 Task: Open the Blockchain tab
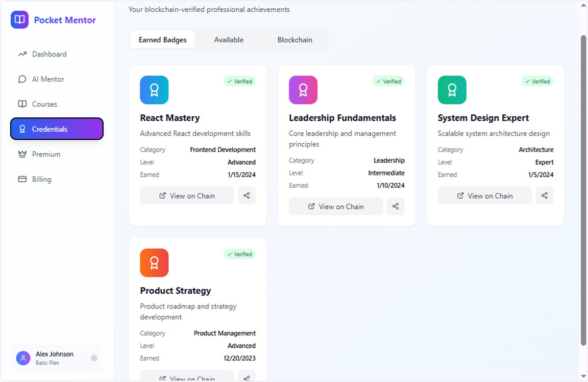[295, 40]
